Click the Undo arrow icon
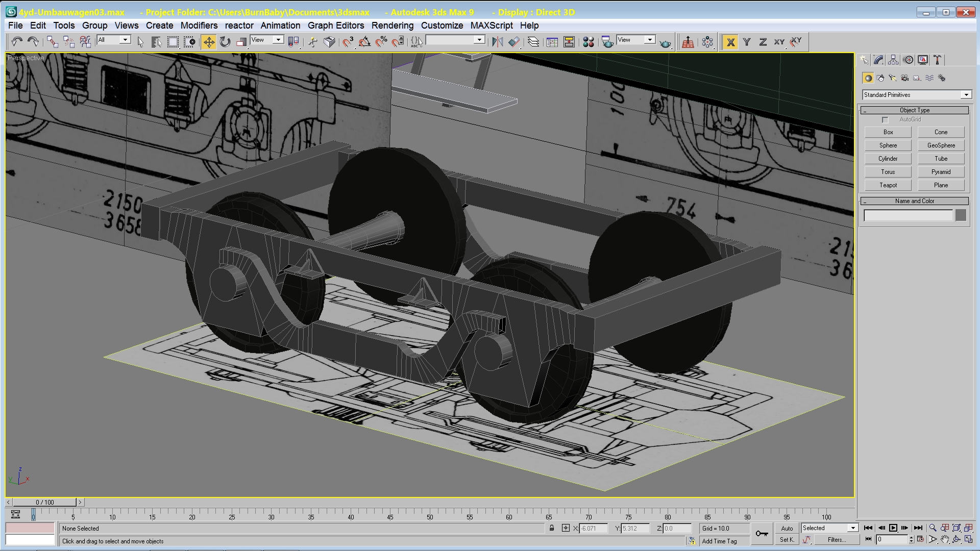The image size is (980, 551). (x=17, y=42)
